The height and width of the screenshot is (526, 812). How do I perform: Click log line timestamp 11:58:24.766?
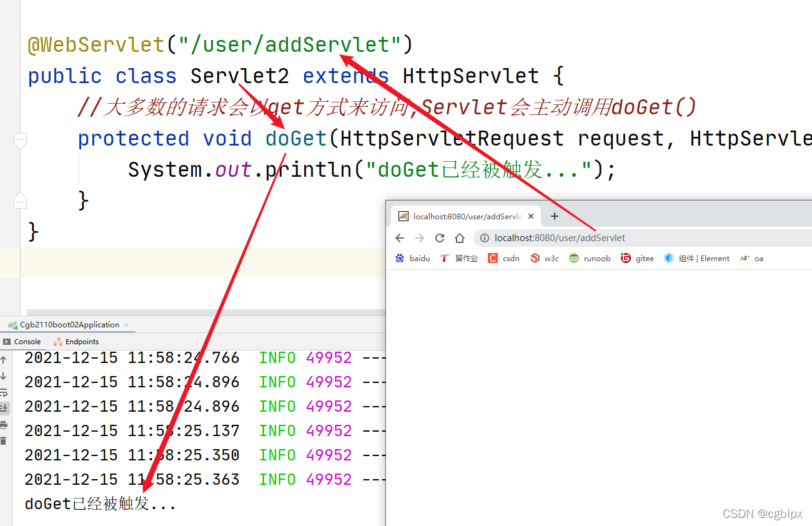pos(184,357)
